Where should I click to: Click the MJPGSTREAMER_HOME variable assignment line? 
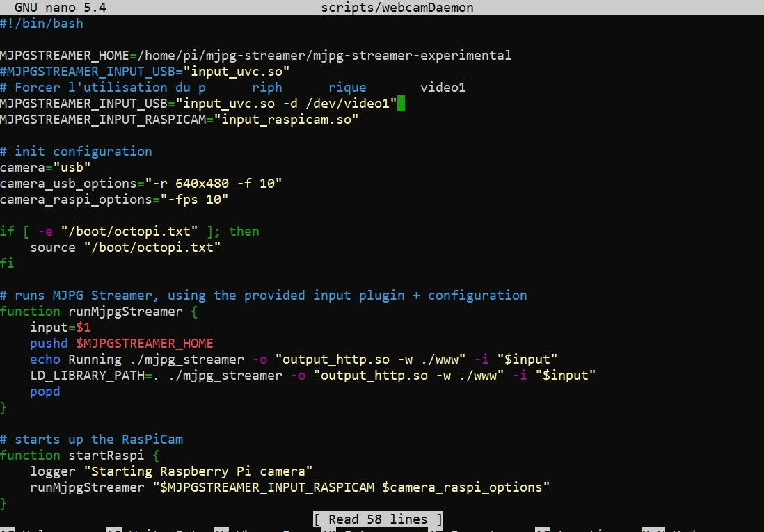256,56
